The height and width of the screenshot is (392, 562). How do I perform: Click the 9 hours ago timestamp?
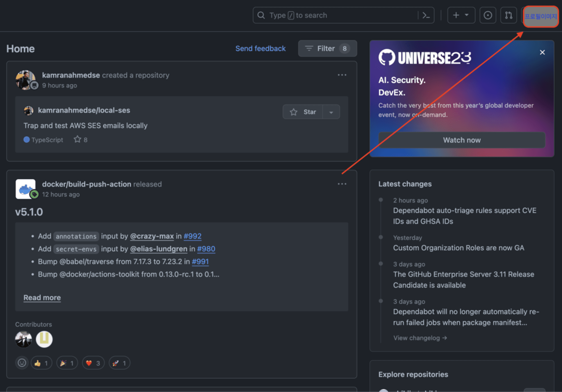tap(59, 85)
